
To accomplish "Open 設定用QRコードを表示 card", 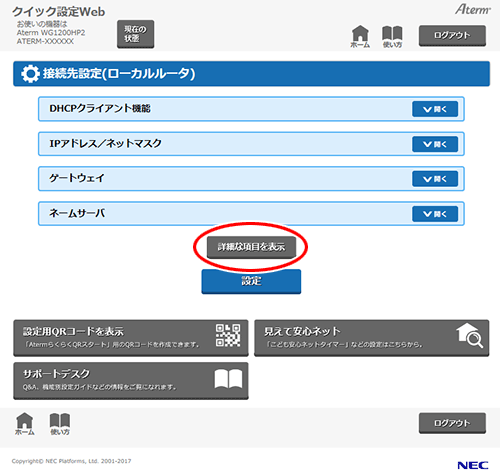I will point(131,338).
